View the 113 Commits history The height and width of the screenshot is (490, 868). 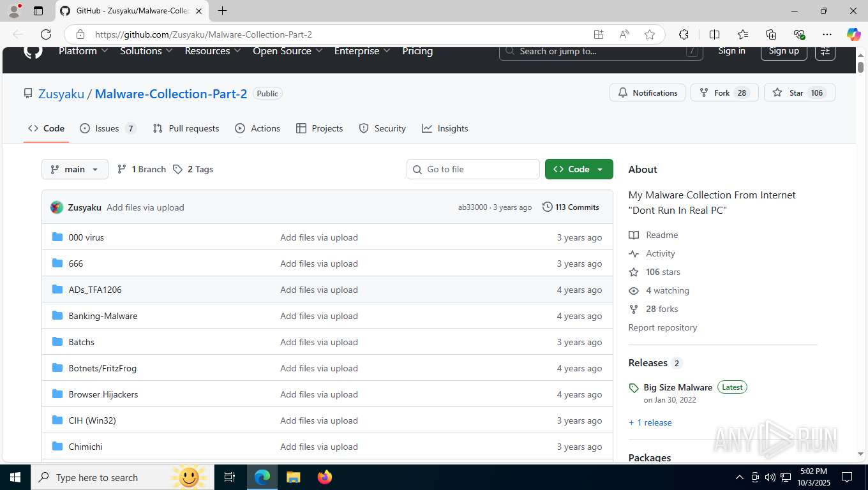pyautogui.click(x=571, y=207)
